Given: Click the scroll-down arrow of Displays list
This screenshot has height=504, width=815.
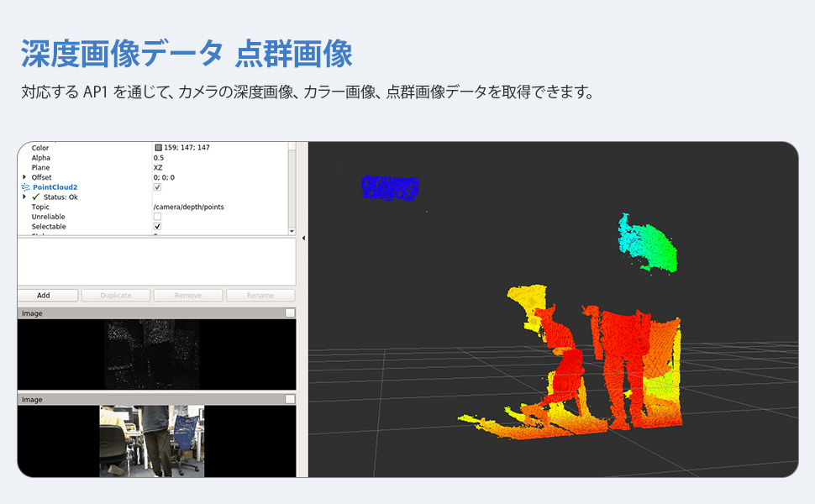Looking at the screenshot, I should 292,231.
